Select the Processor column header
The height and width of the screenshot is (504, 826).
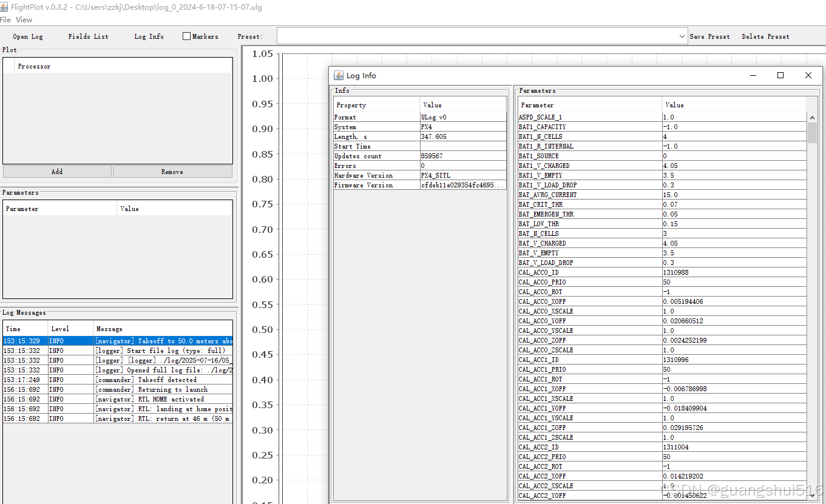pos(124,66)
